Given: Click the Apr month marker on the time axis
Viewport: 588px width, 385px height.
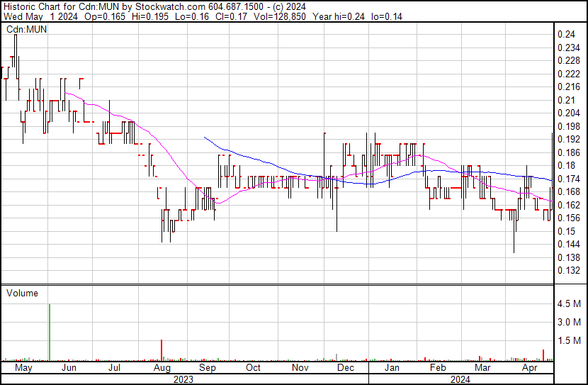Looking at the screenshot, I should (529, 368).
